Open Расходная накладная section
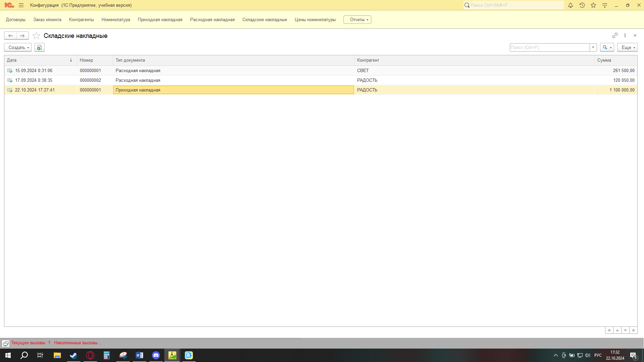This screenshot has width=644, height=362. point(212,19)
